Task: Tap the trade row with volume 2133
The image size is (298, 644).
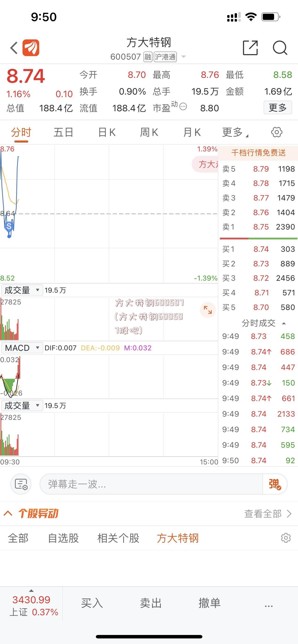Action: (258, 414)
